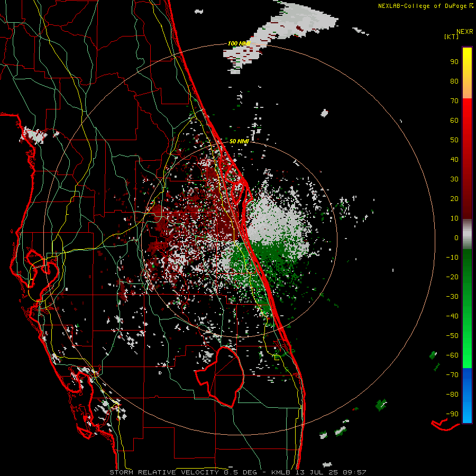The width and height of the screenshot is (476, 476).
Task: Click the -90 scale label
Action: 452,414
